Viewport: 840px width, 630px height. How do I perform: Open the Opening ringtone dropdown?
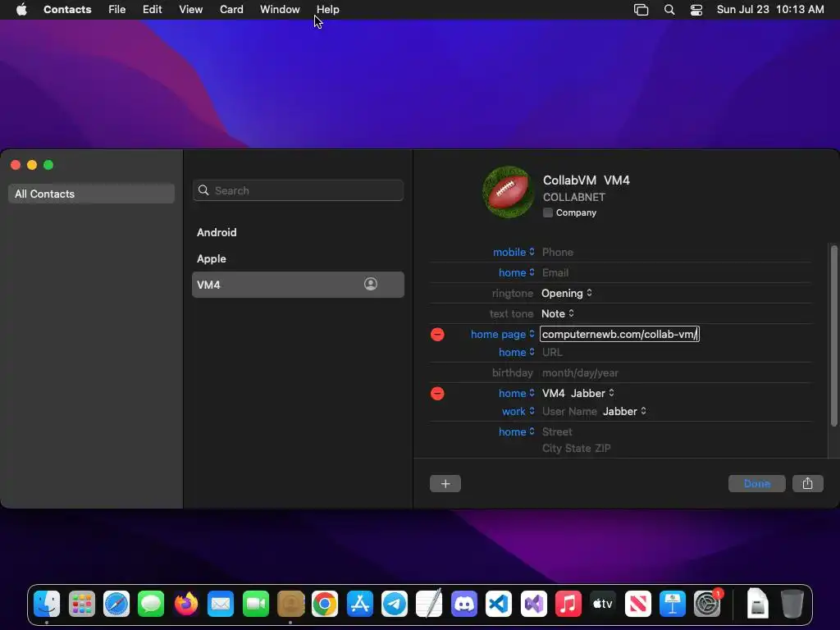tap(566, 293)
